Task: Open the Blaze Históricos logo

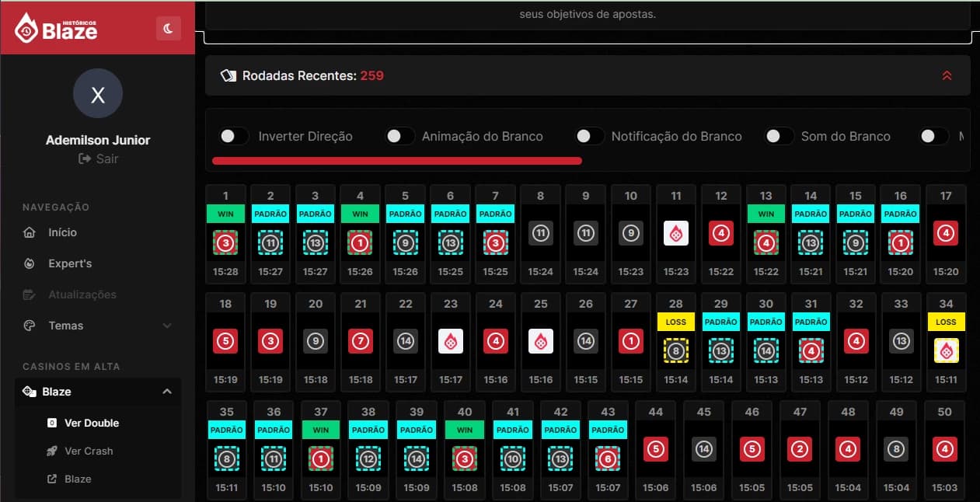Action: point(57,27)
